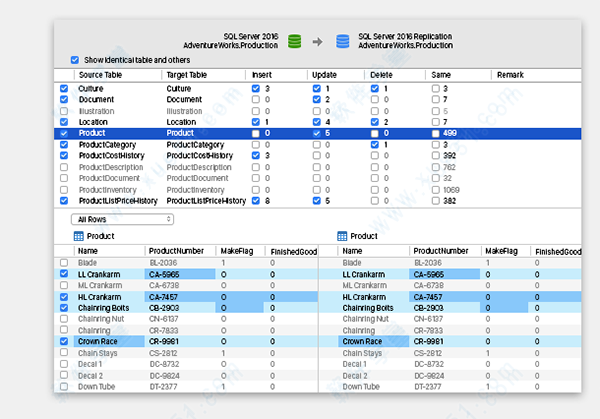This screenshot has width=600, height=419.
Task: Click the blue target database icon
Action: pyautogui.click(x=343, y=41)
